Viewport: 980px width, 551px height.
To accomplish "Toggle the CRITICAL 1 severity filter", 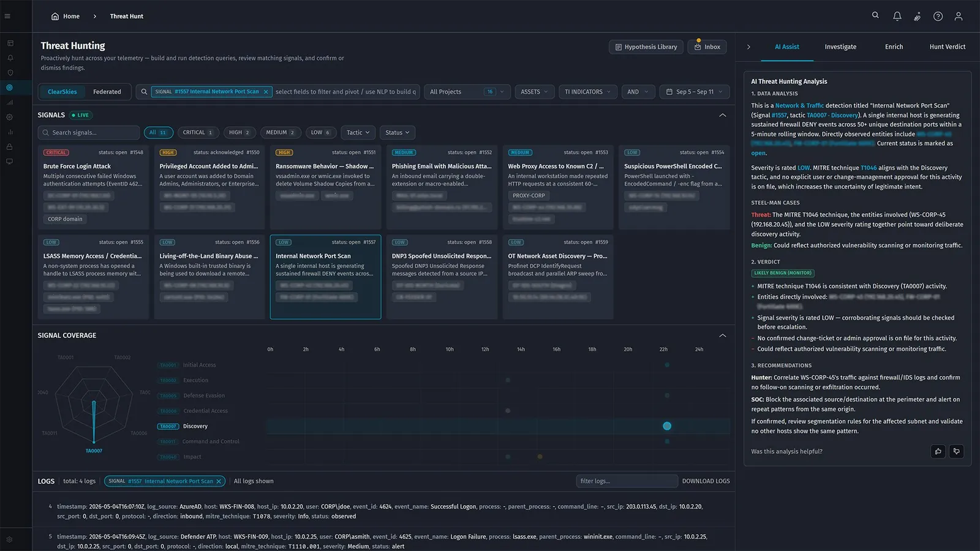I will click(198, 132).
